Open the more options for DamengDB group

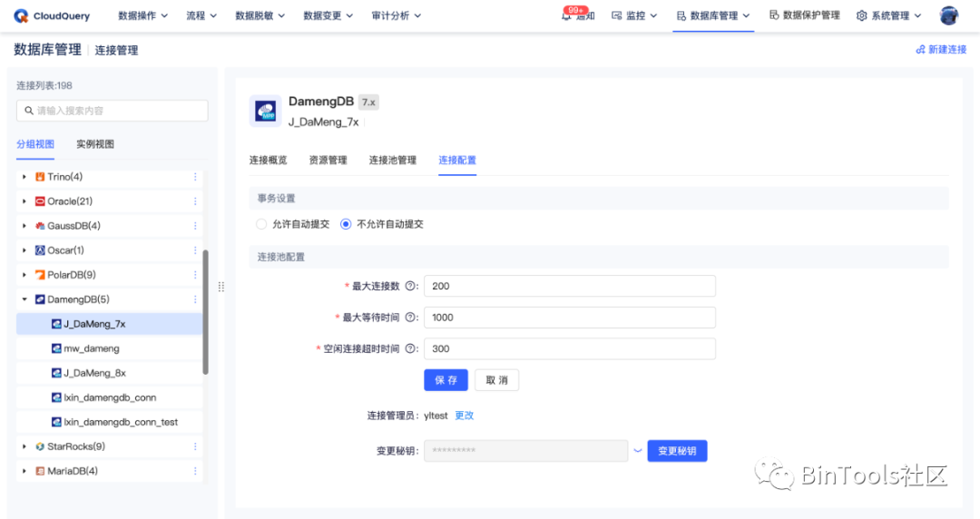(x=195, y=299)
